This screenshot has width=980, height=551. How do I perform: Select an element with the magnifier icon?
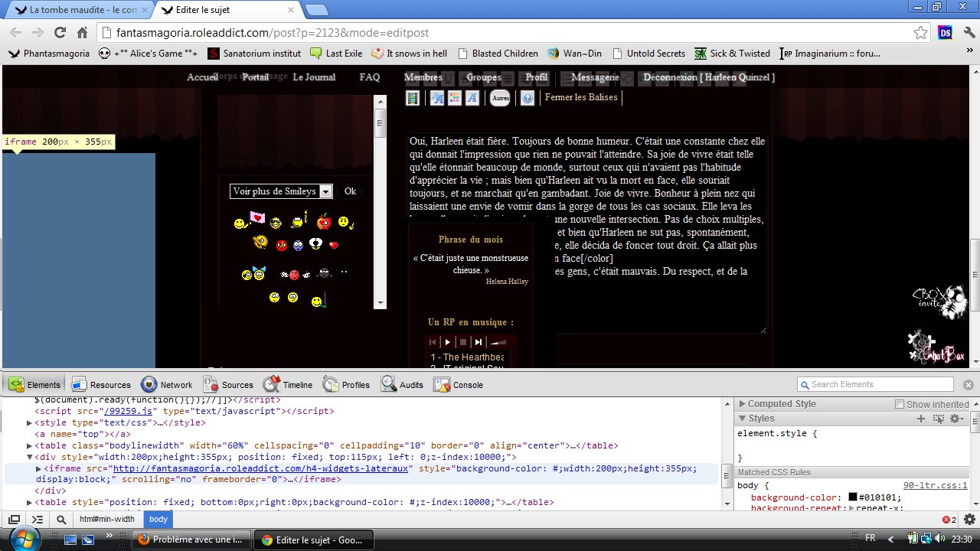click(60, 519)
